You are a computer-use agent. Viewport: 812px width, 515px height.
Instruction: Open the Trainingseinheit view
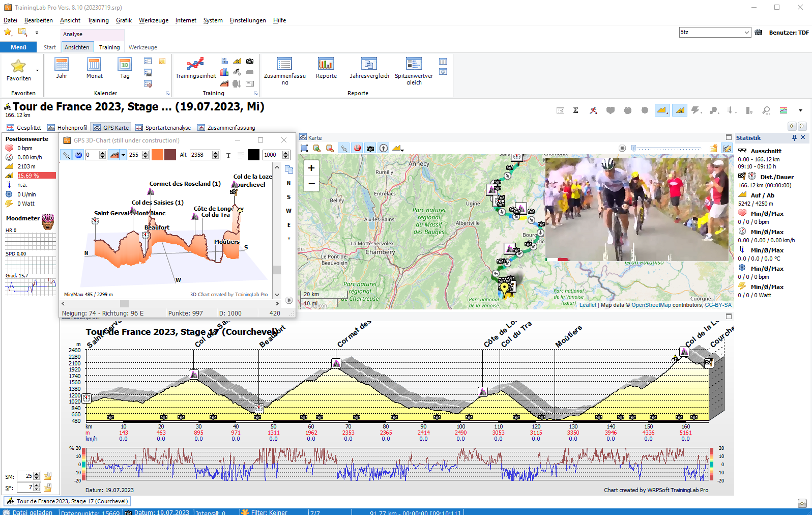pos(195,68)
